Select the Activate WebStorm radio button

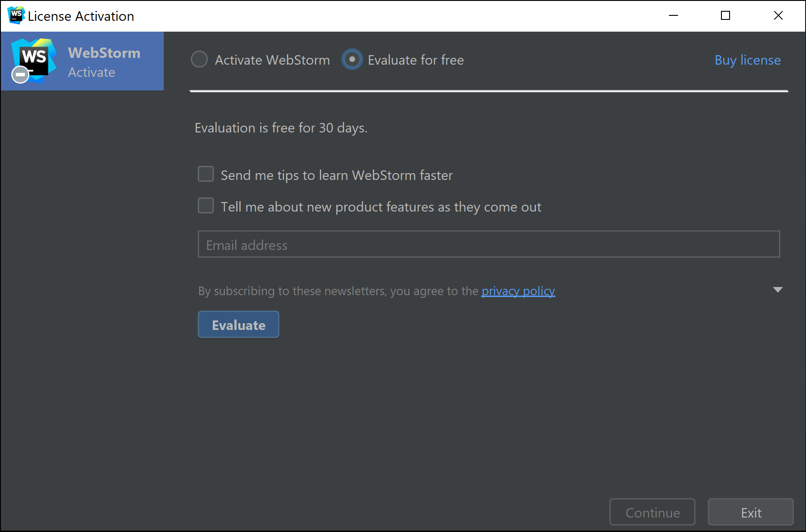pyautogui.click(x=199, y=60)
